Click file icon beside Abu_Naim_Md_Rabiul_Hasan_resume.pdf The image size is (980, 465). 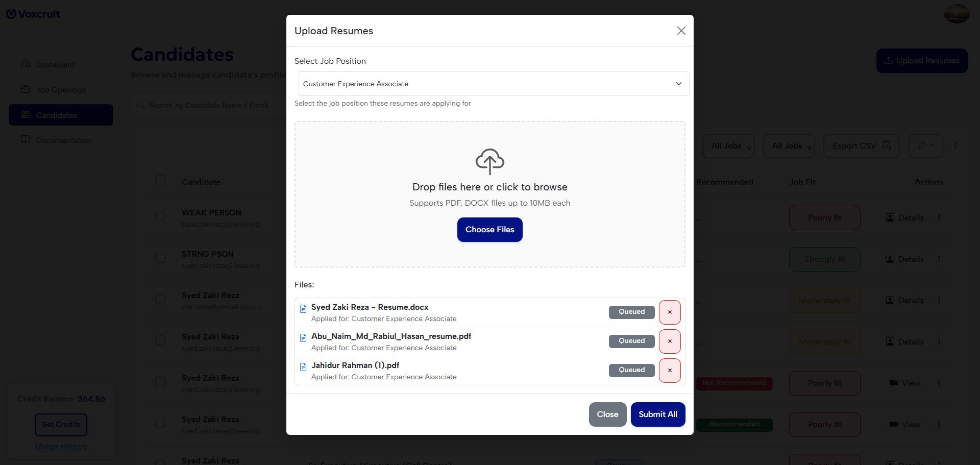[x=303, y=337]
